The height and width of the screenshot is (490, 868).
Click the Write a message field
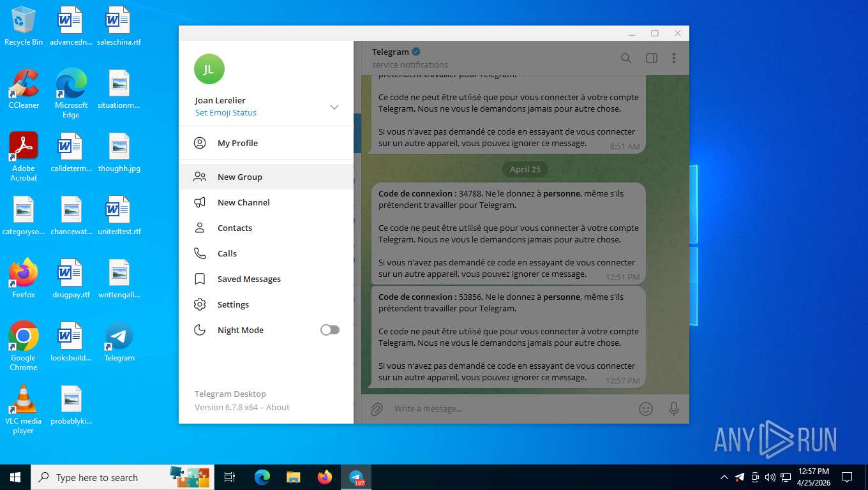coord(511,409)
